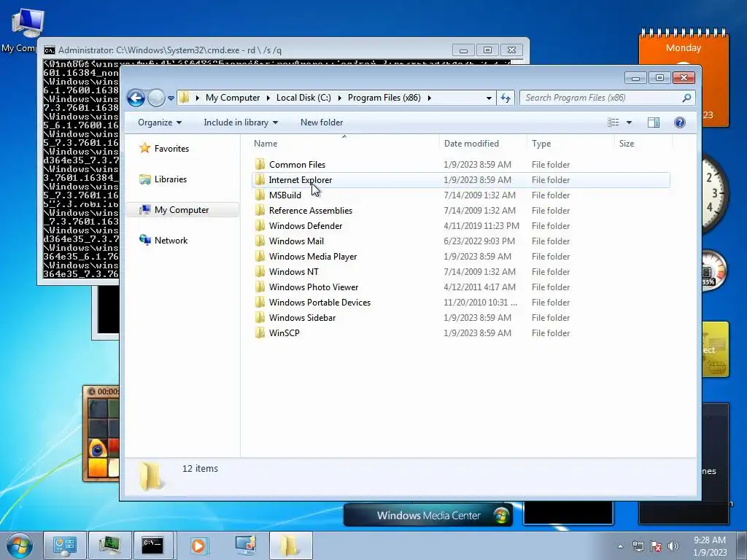Go back with the Explorer Back arrow
Viewport: 747px width, 560px height.
[136, 98]
